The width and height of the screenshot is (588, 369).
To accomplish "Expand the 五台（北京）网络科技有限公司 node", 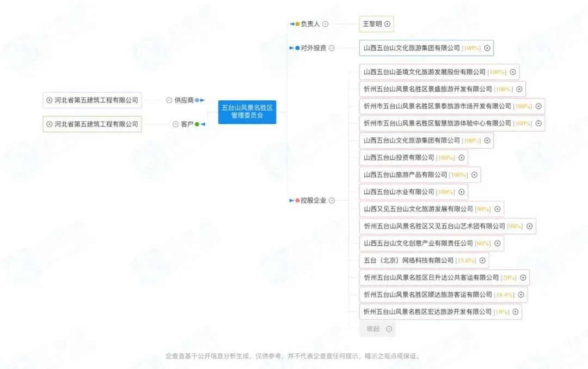I will (x=482, y=261).
